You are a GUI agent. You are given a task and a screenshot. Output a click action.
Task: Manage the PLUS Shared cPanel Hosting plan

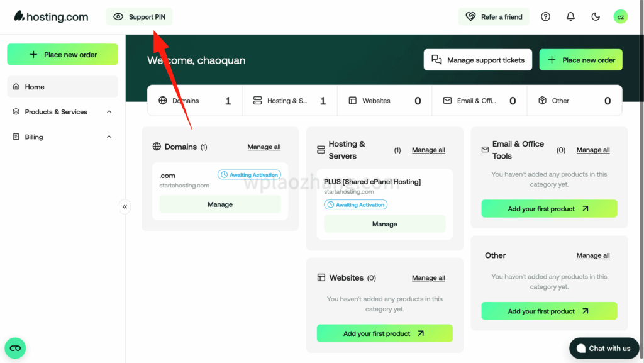384,224
